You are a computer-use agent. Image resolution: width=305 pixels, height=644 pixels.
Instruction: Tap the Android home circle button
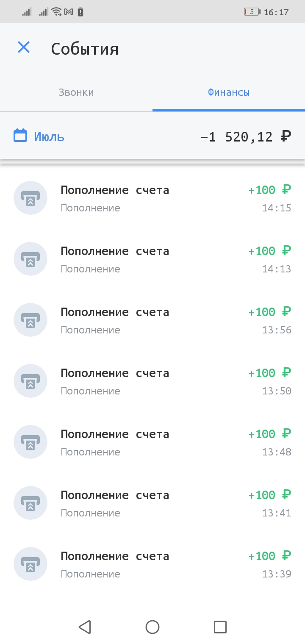(152, 627)
